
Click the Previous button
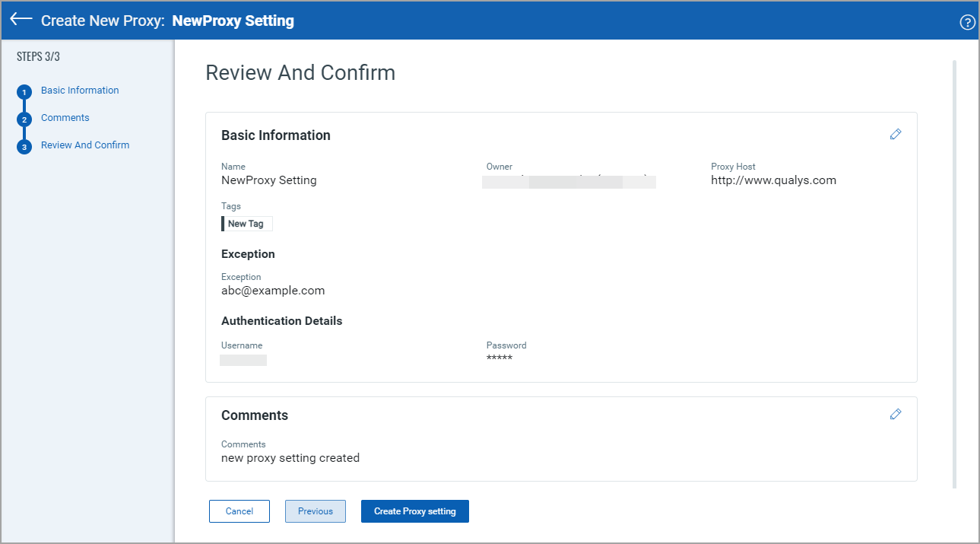(315, 511)
